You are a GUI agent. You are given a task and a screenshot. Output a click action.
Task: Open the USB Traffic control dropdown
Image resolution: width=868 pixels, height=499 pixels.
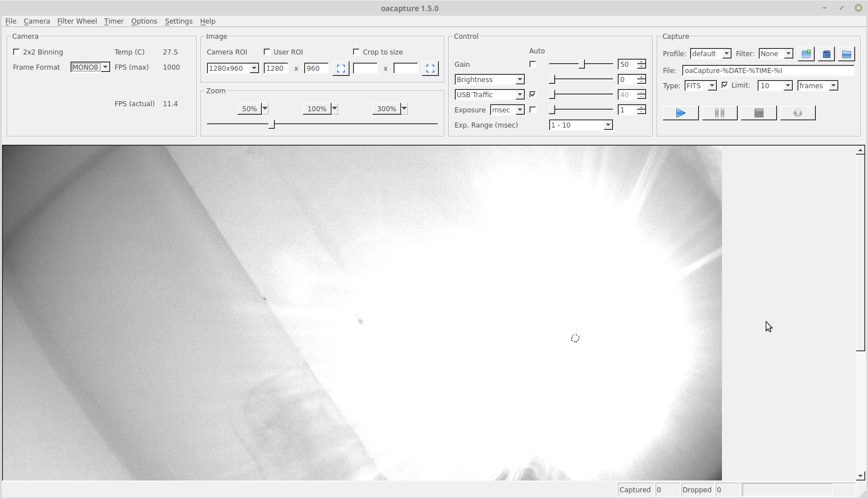489,94
